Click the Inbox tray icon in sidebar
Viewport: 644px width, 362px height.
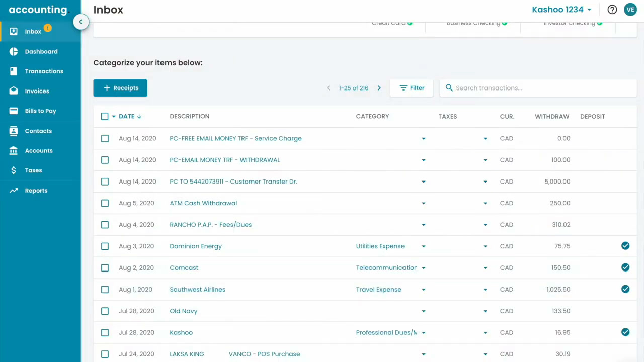(14, 31)
